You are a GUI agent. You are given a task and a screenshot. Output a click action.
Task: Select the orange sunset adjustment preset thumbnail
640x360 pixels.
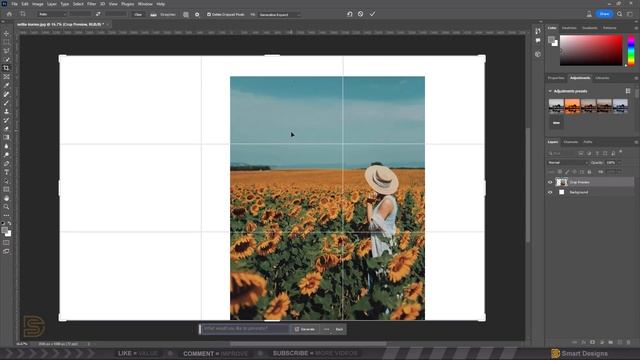coord(572,106)
